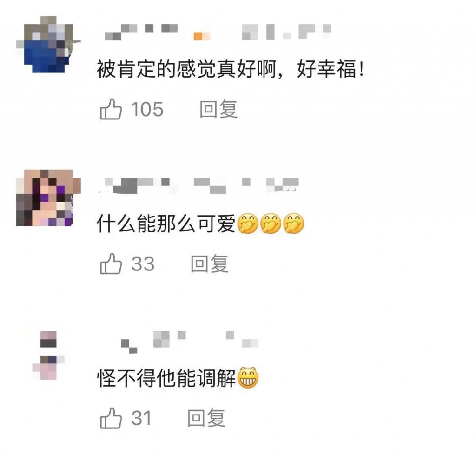The height and width of the screenshot is (461, 476).
Task: Select the comment text '怪不得他能调解'
Action: 166,378
